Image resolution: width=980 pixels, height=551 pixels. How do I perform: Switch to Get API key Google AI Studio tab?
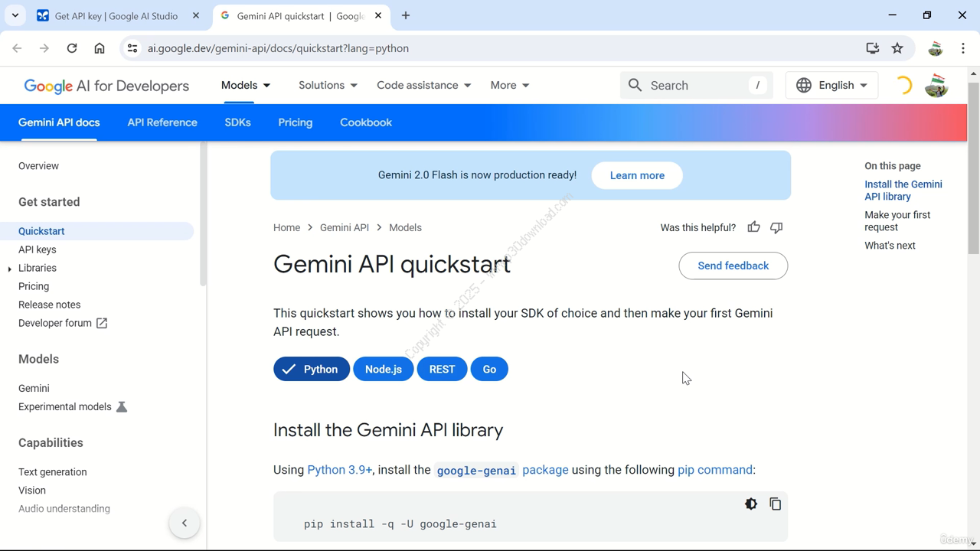coord(116,15)
